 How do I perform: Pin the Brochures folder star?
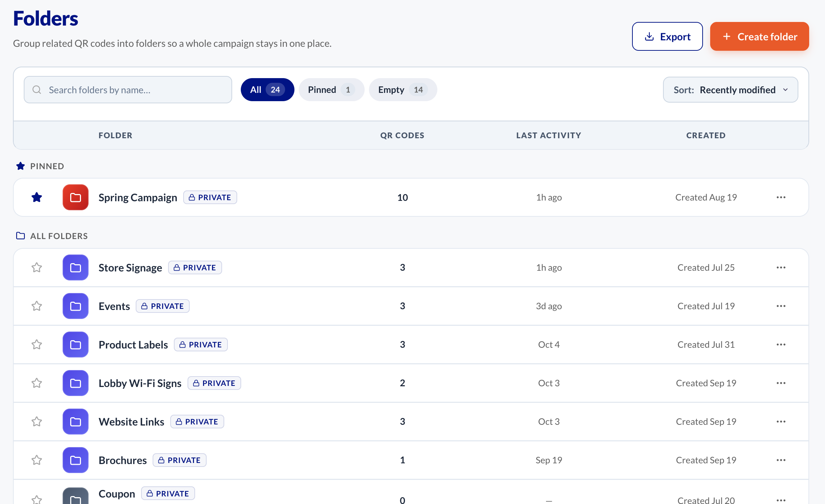[x=37, y=460]
